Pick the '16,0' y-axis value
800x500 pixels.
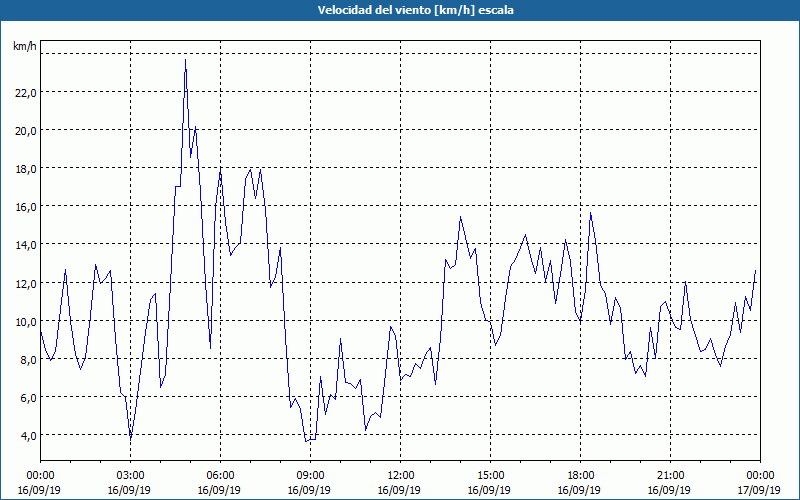27,207
